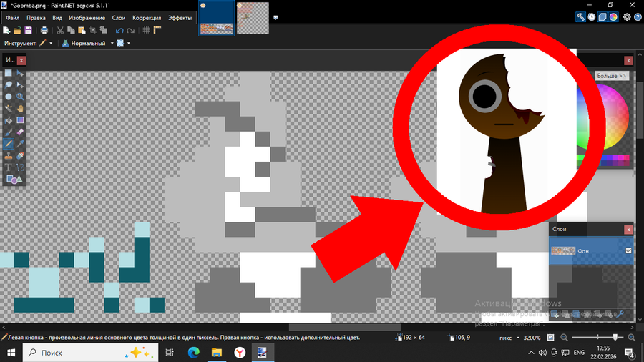Click the Open file folder icon
Image resolution: width=644 pixels, height=362 pixels.
click(x=17, y=30)
